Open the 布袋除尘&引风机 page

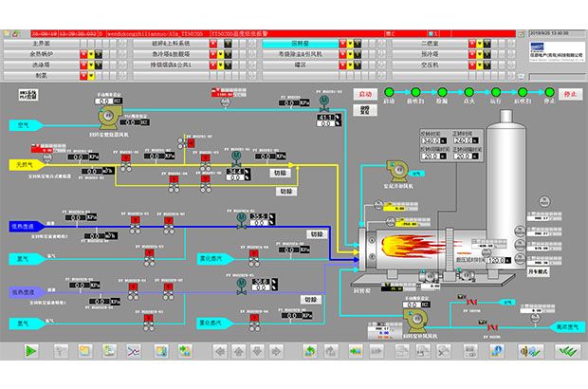pos(293,55)
